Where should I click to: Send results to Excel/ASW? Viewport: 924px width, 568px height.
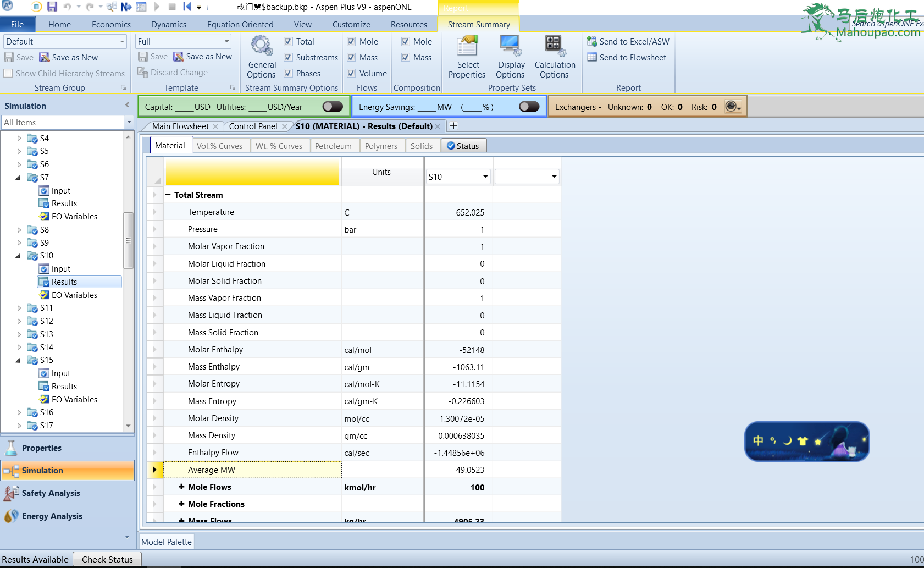tap(628, 41)
